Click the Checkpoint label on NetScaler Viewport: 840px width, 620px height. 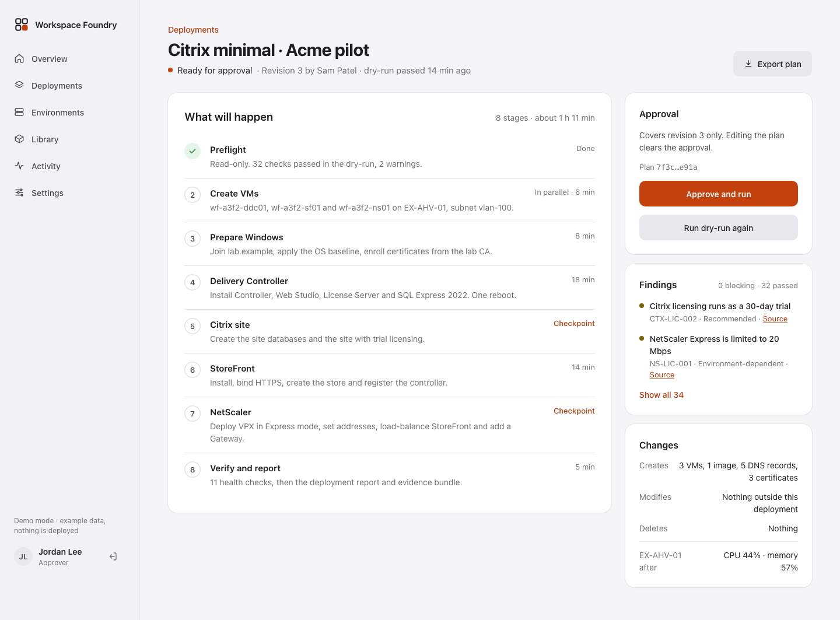coord(574,411)
